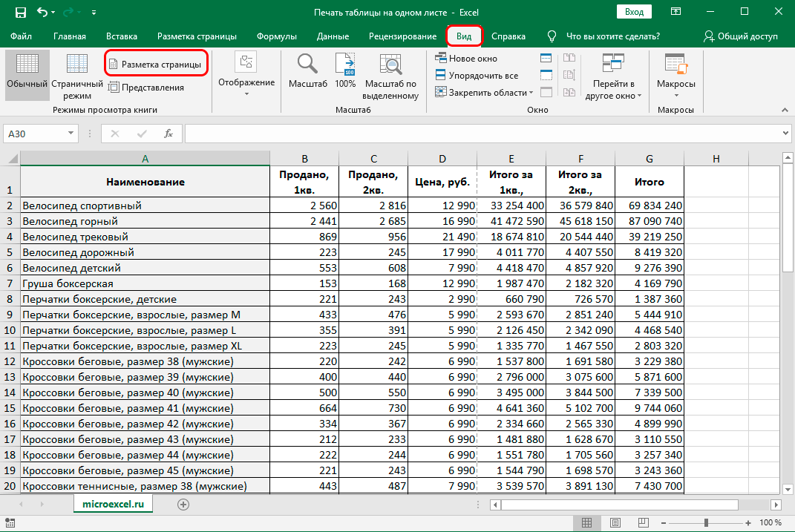Open the Name Box dropdown arrow
The image size is (795, 532).
[72, 134]
